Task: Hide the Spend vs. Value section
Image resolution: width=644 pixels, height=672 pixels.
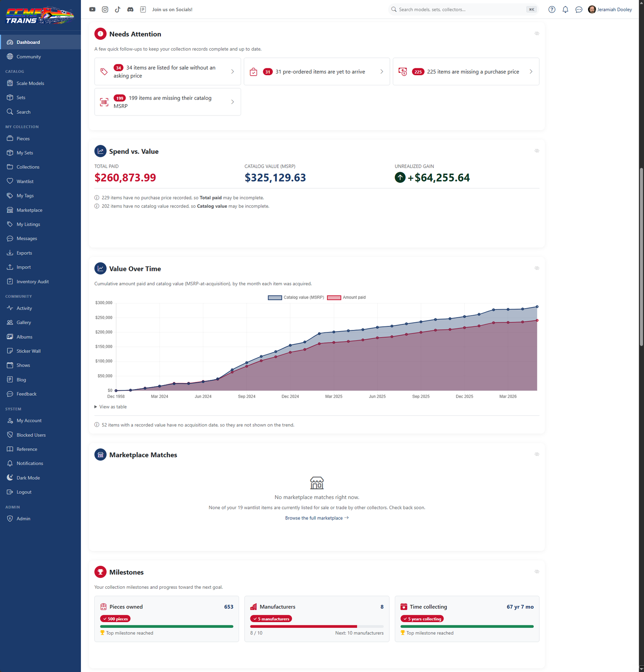Action: 537,151
